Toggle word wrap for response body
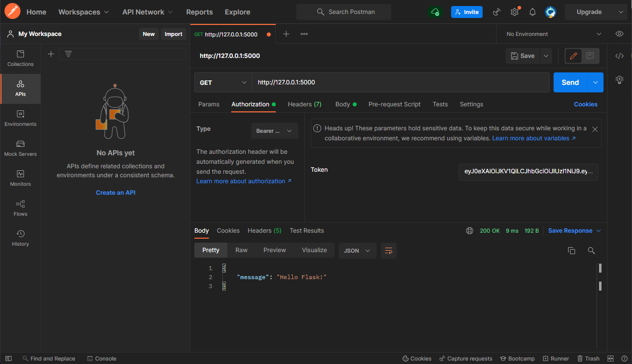 (x=389, y=251)
